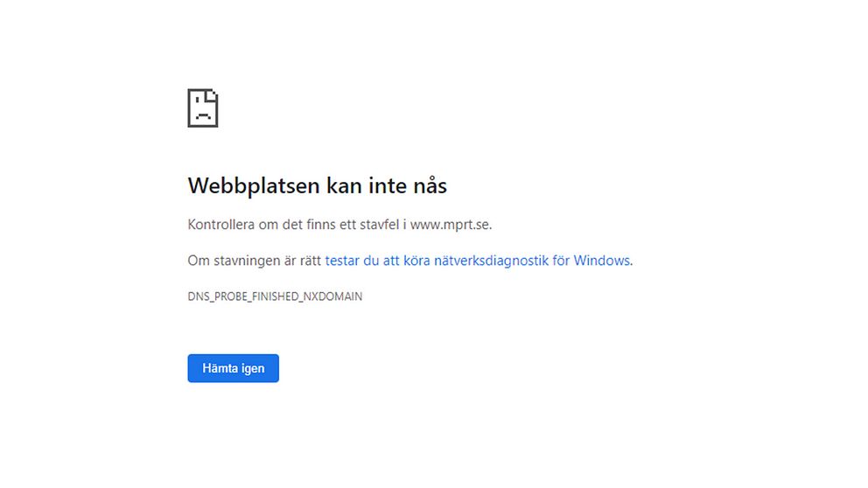Click the www.mprt.se address text
This screenshot has width=868, height=488.
pos(450,225)
